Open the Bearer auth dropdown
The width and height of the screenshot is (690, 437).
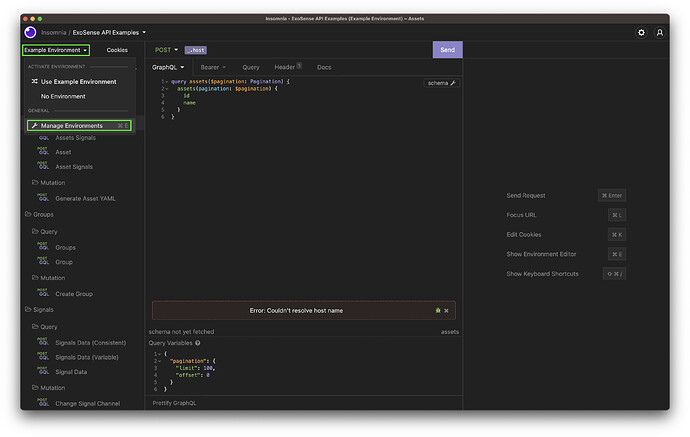pos(213,67)
